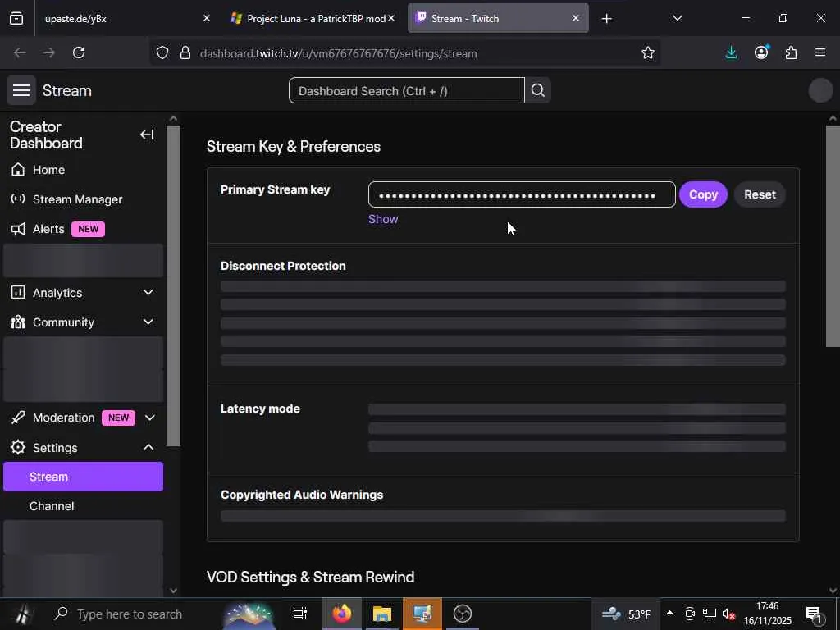
Task: Open the profile avatar menu
Action: coord(820,90)
